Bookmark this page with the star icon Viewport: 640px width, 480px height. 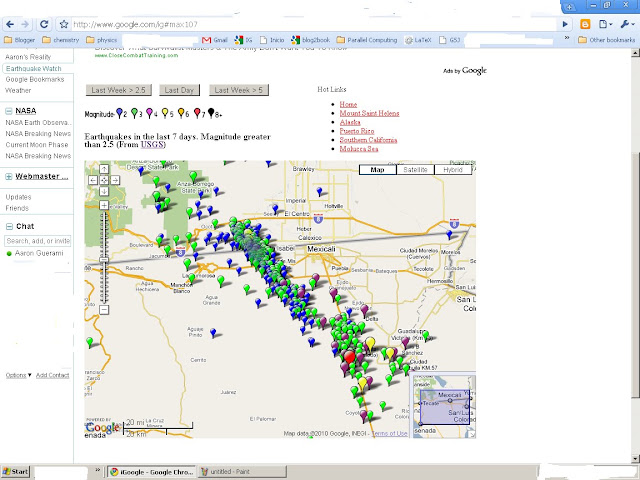[64, 24]
